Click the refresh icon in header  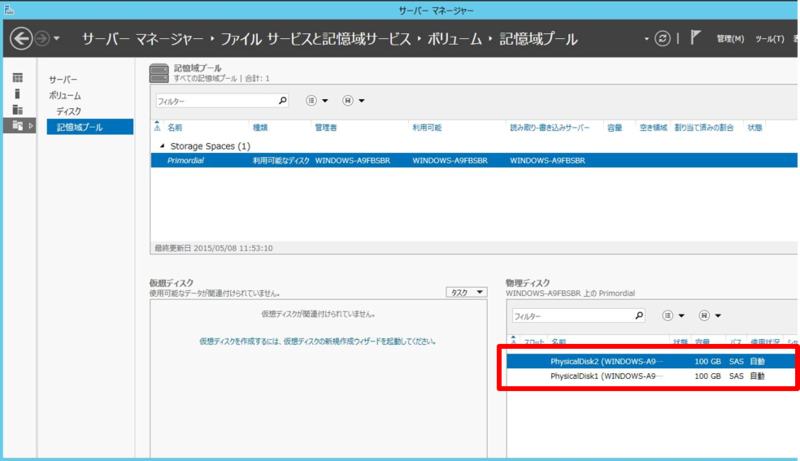point(661,39)
